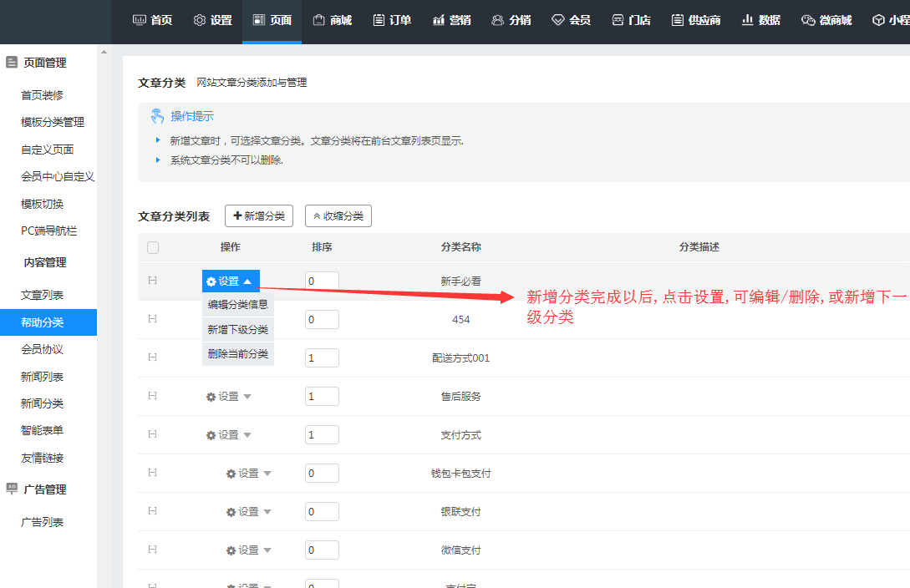This screenshot has height=588, width=910.
Task: 点击收缩分类按钮折叠分类树
Action: coord(338,215)
